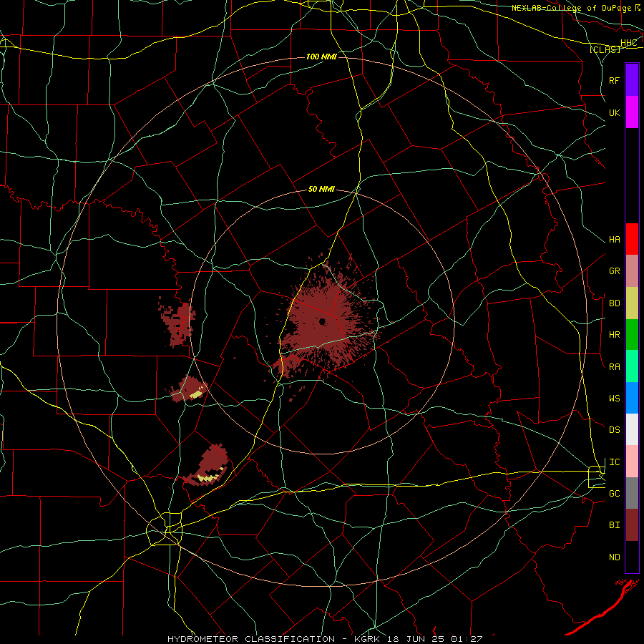Image resolution: width=644 pixels, height=644 pixels.
Task: Click the BD yellow legend swatch
Action: (632, 303)
